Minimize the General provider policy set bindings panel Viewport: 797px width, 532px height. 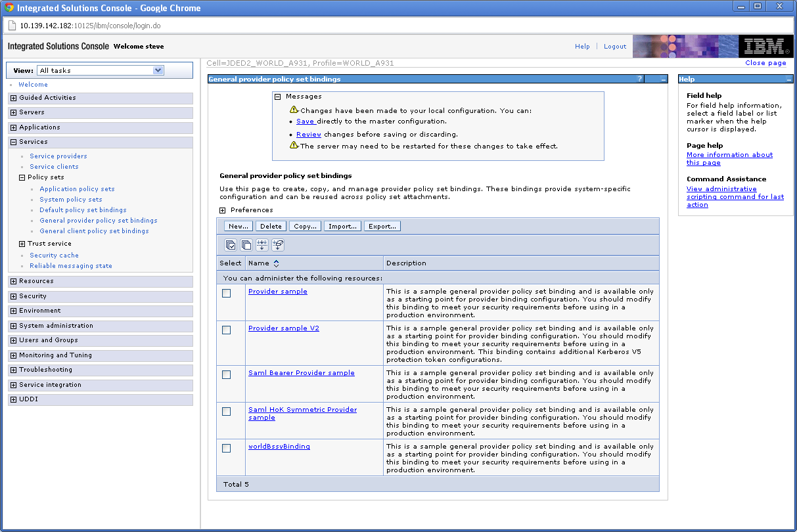pyautogui.click(x=664, y=79)
